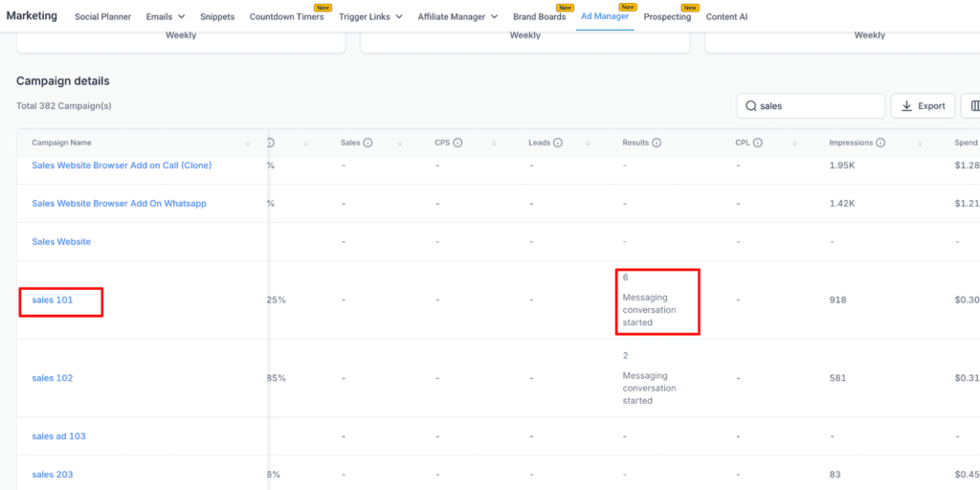Screen dimensions: 980x490
Task: Sort the Impressions column
Action: [920, 144]
